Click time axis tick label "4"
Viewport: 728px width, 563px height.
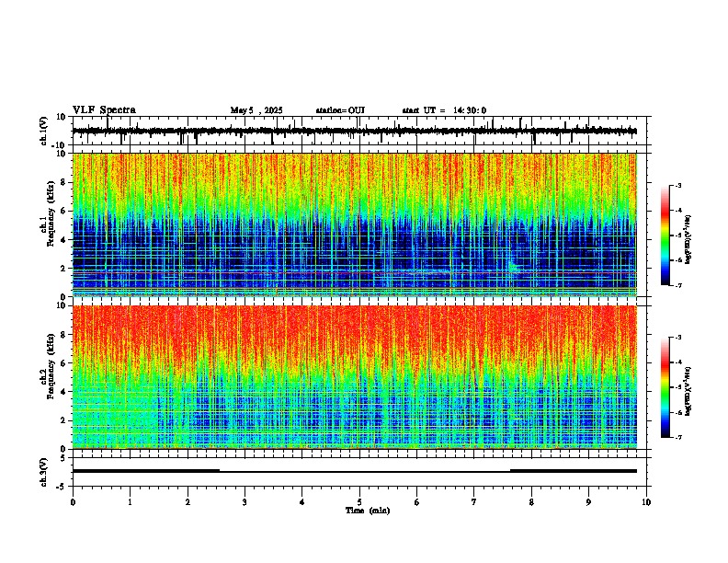(302, 502)
